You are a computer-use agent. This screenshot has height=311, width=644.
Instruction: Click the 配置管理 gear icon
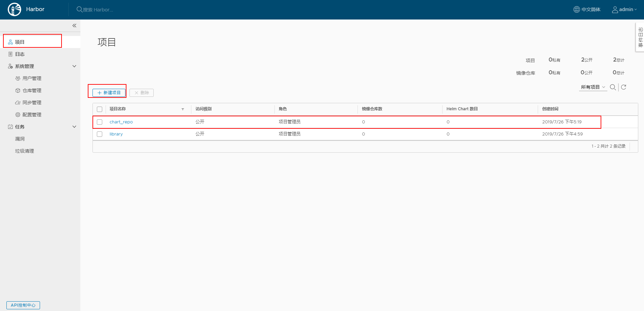(18, 114)
